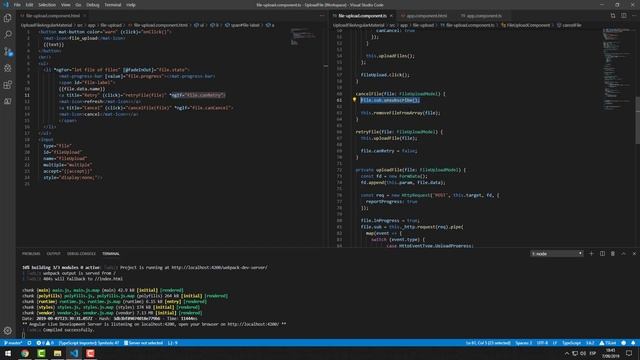Open More Actions in right editor group
640x360 pixels.
[634, 16]
